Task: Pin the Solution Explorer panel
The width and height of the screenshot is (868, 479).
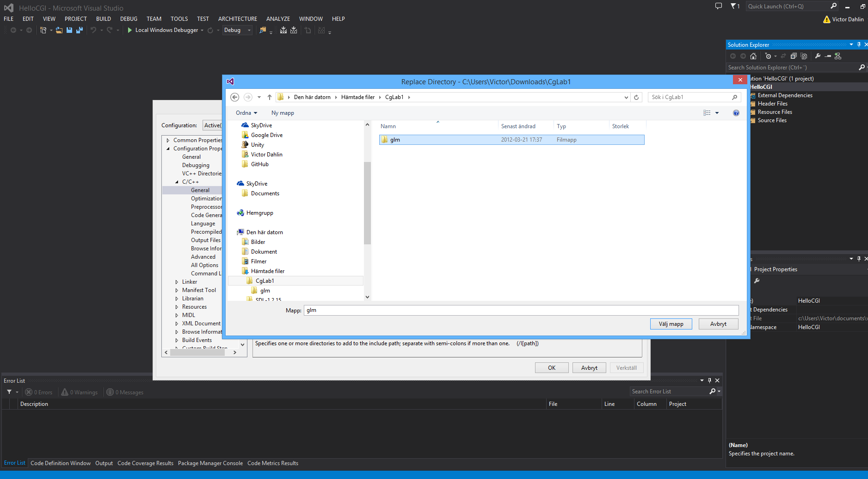Action: click(859, 44)
